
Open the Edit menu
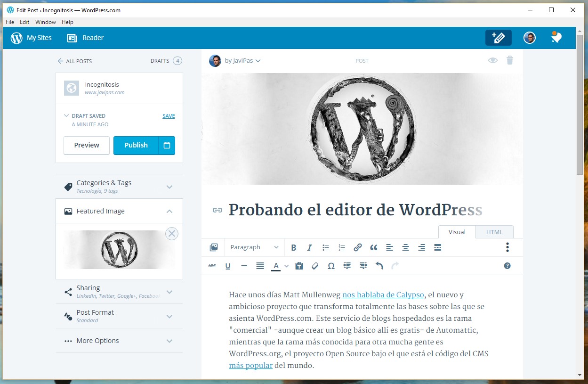[24, 22]
